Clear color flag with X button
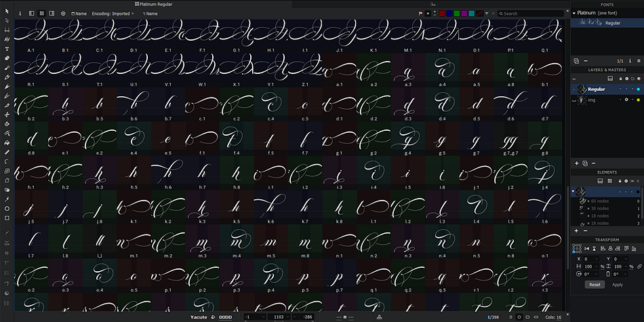This screenshot has width=644, height=322. 428,14
